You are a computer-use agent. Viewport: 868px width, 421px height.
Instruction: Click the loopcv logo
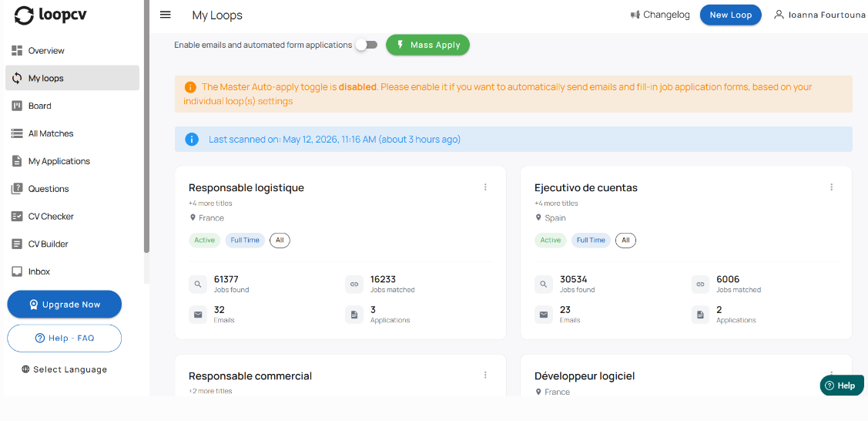pyautogui.click(x=50, y=15)
